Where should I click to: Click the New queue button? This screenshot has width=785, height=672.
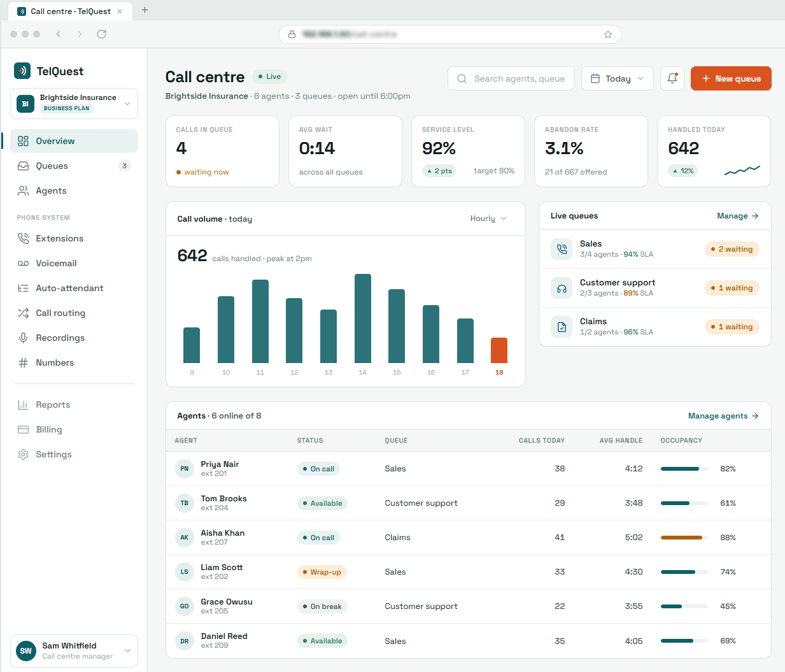pos(731,78)
